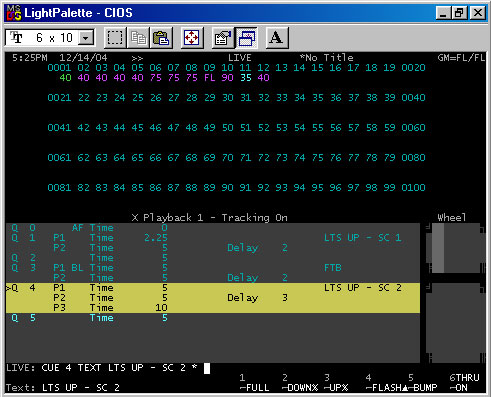Click cue label 'LTS UP - SC 2' in highlighted row
The image size is (491, 397).
[x=363, y=288]
